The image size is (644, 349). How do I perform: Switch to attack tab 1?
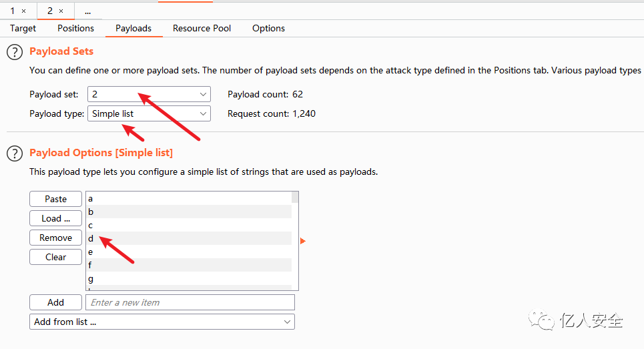(x=13, y=11)
